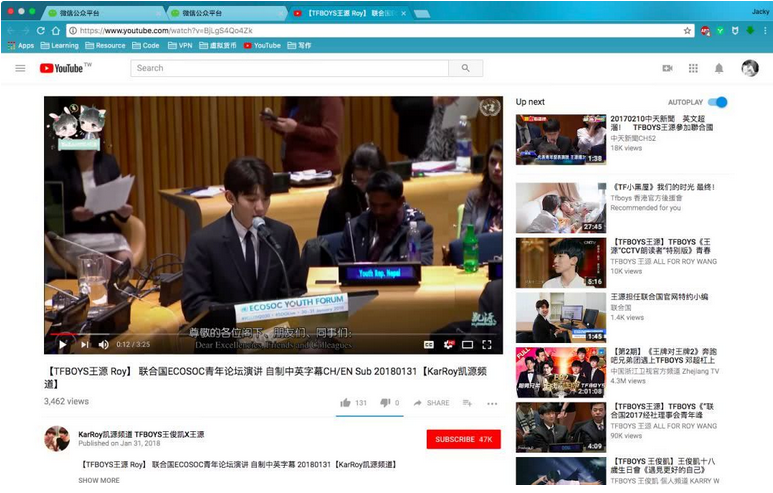Open the CCTV朗读者 video title link
Image resolution: width=773 pixels, height=493 pixels.
tap(661, 246)
